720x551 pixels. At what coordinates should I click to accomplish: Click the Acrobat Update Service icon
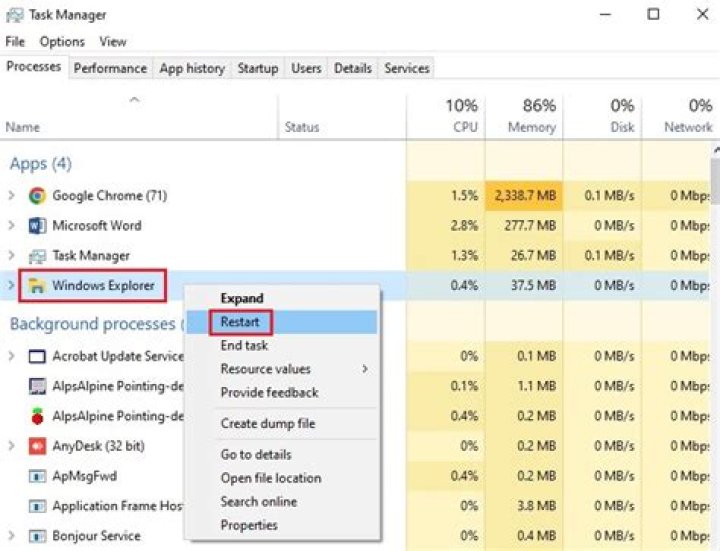click(x=37, y=357)
